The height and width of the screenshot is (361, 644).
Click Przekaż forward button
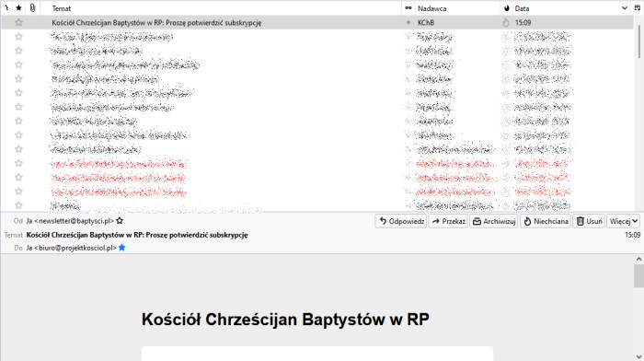click(x=448, y=221)
